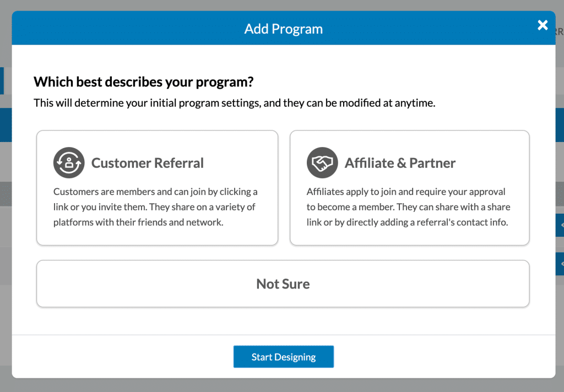
Task: Click the Affiliate & Partner label text
Action: pyautogui.click(x=400, y=163)
